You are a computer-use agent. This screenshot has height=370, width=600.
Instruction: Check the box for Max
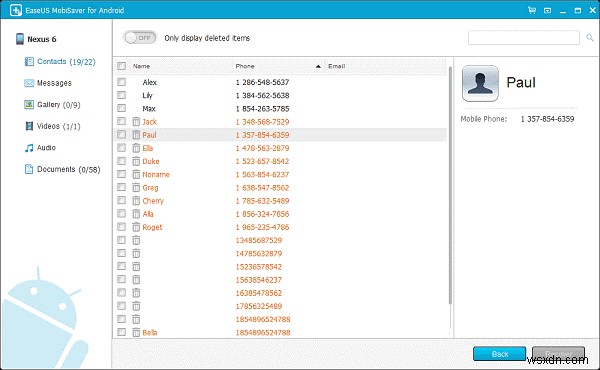[x=121, y=108]
